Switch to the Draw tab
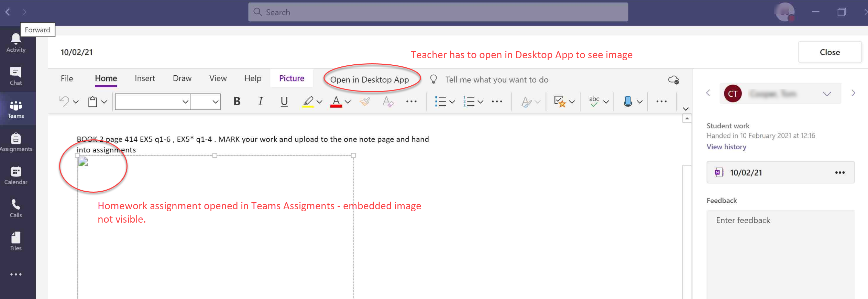The height and width of the screenshot is (299, 868). pyautogui.click(x=182, y=78)
